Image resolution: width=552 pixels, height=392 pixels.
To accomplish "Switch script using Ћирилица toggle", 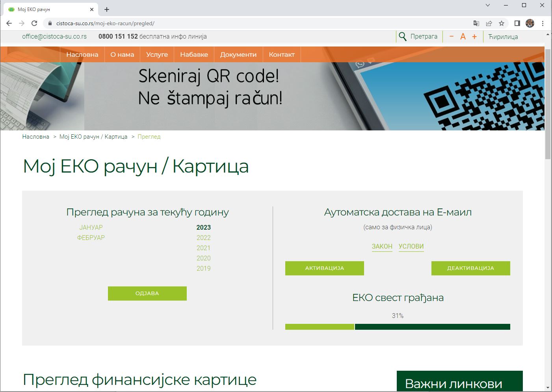I will point(503,37).
